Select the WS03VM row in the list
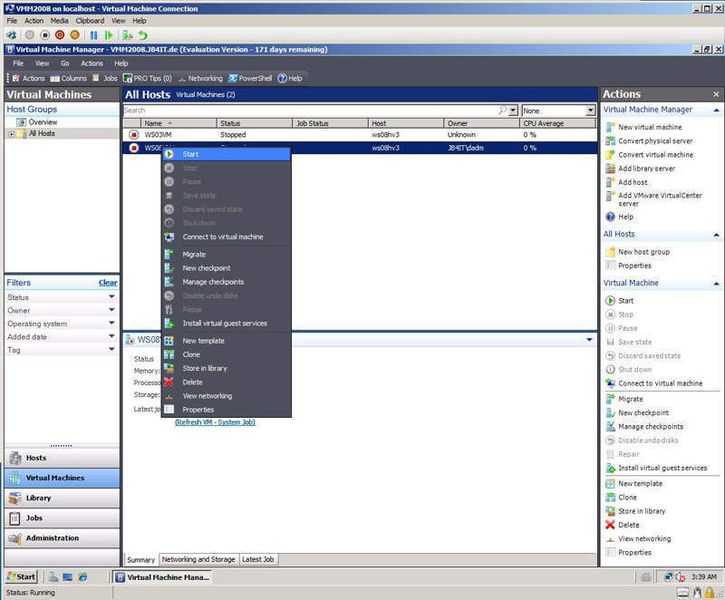 pos(360,135)
